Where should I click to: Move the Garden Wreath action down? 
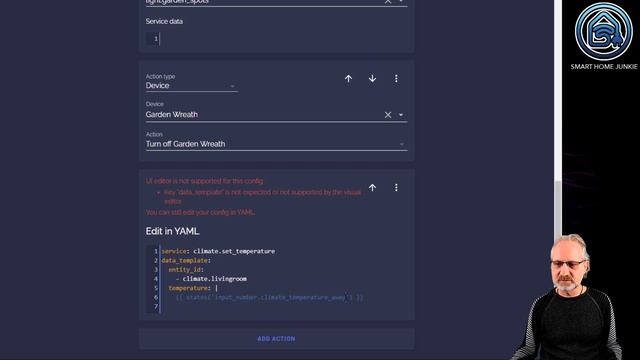372,78
